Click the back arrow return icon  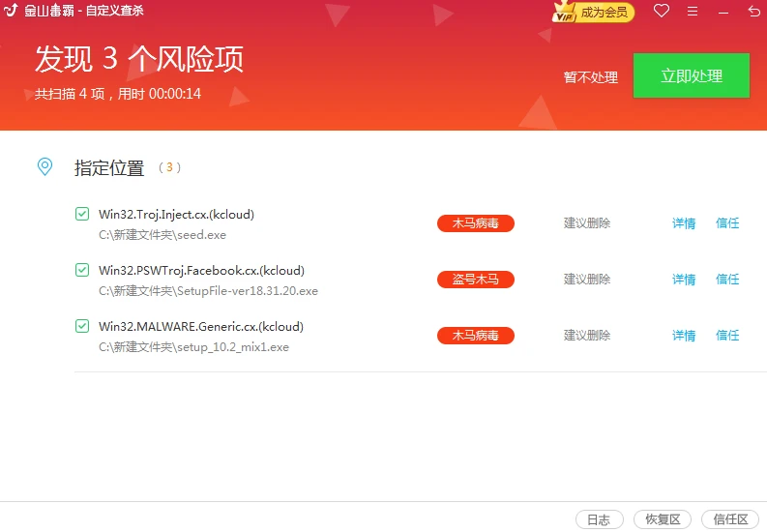(x=753, y=11)
